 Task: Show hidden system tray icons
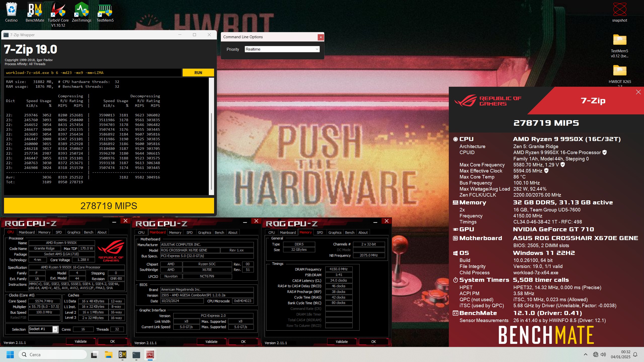pos(585,354)
